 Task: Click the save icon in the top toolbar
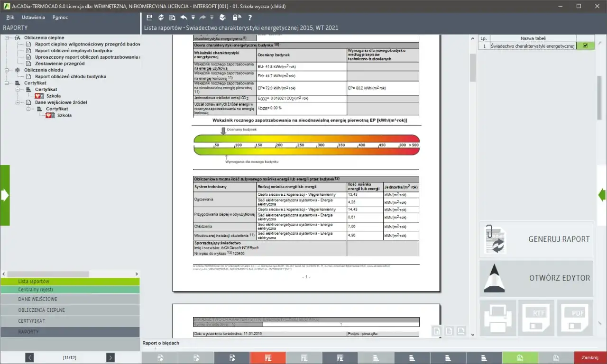(x=149, y=18)
